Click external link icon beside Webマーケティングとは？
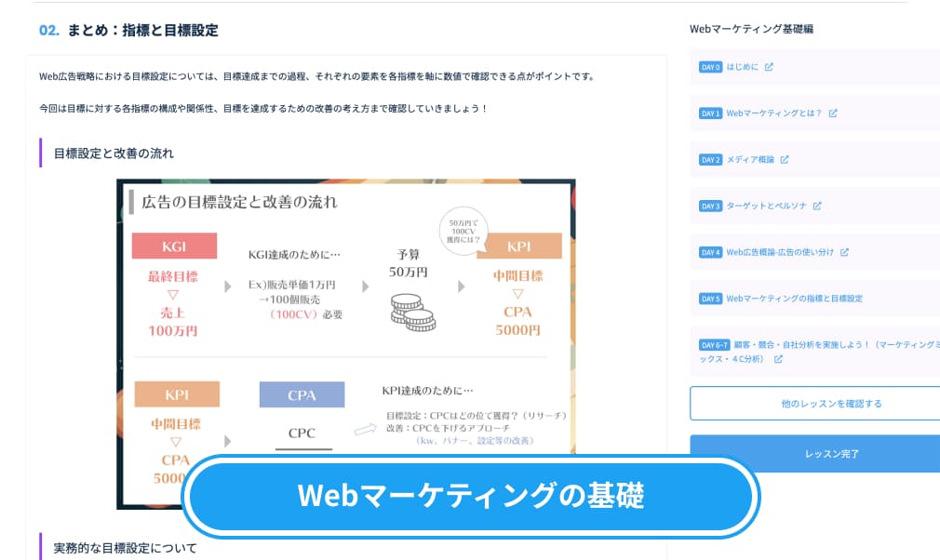940x560 pixels. pos(833,113)
